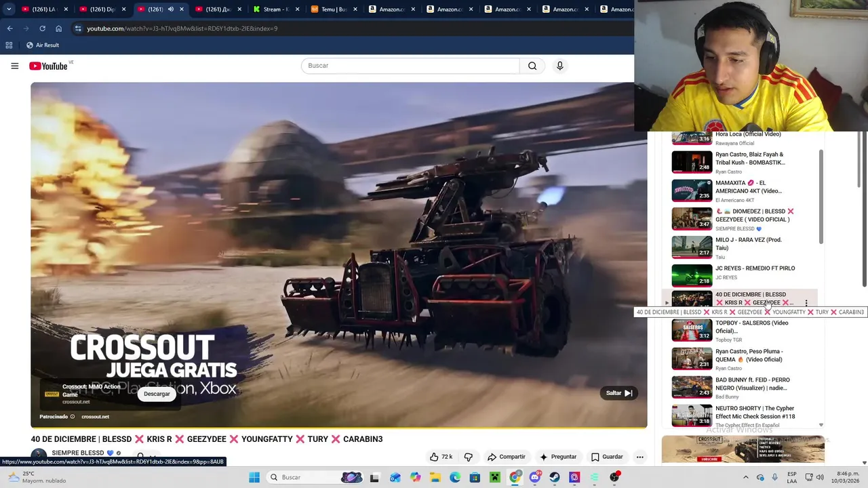Image resolution: width=868 pixels, height=488 pixels.
Task: Open Microsoft Edge from the taskbar
Action: 455,477
